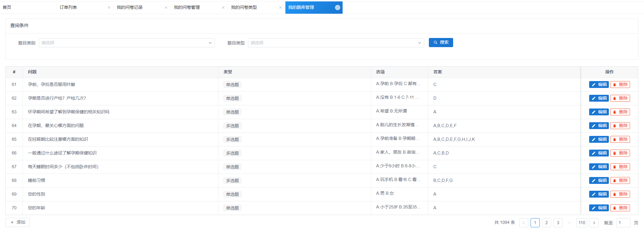Edit row 67 睡眠时间 question

599,167
